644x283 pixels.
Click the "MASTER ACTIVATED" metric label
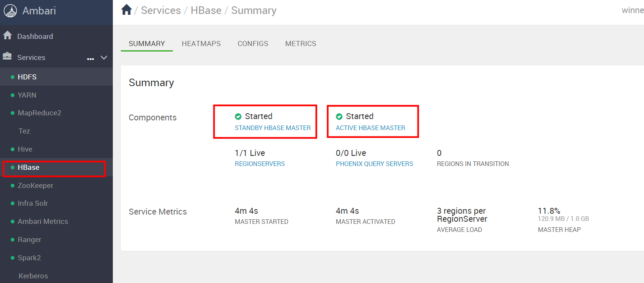[x=366, y=222]
